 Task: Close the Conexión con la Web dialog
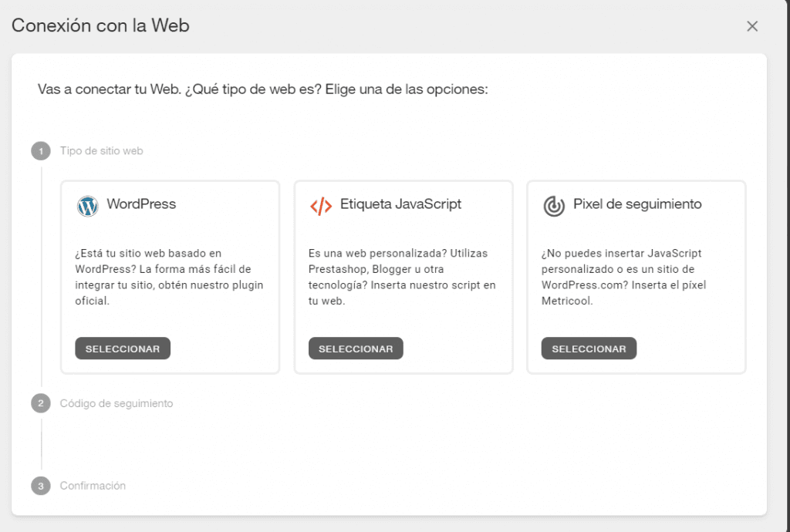[x=752, y=26]
